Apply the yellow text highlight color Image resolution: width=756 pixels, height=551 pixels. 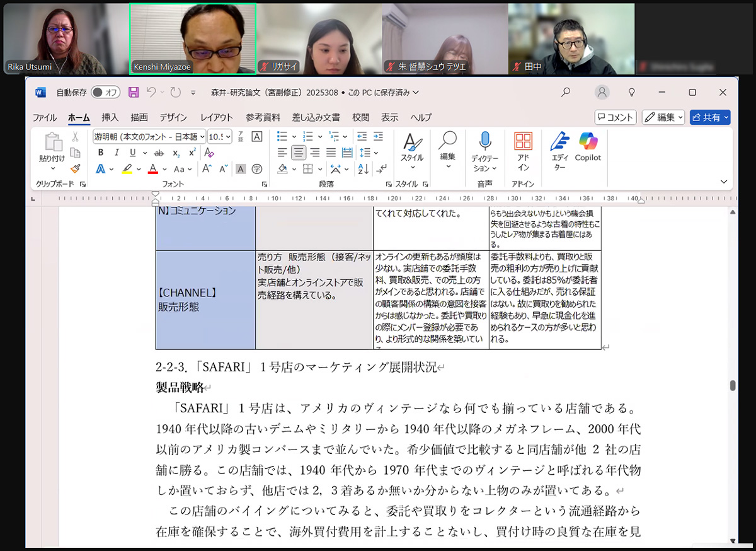coord(127,169)
